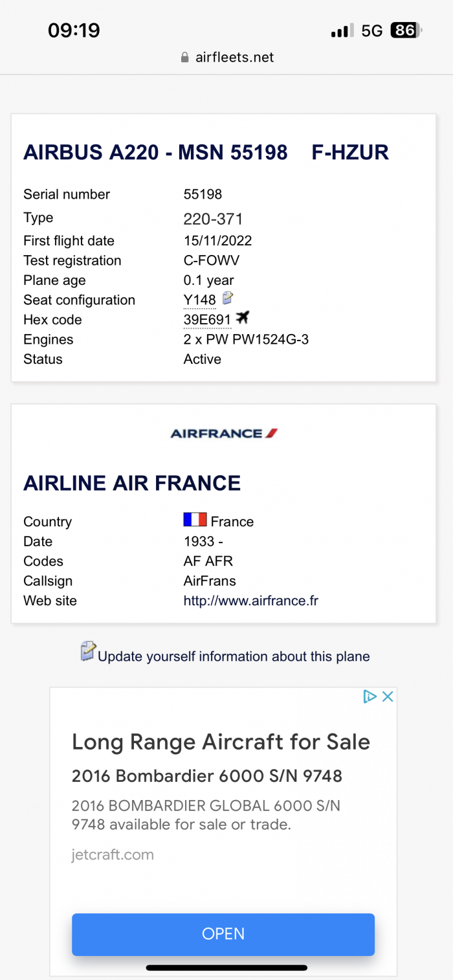This screenshot has height=980, width=453.
Task: Tap the AdChoices triangle icon
Action: point(370,696)
